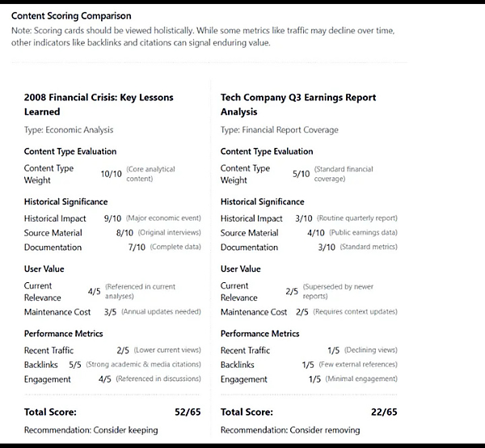The width and height of the screenshot is (485, 448).
Task: Click "Routine quarterly report" note
Action: pyautogui.click(x=357, y=218)
